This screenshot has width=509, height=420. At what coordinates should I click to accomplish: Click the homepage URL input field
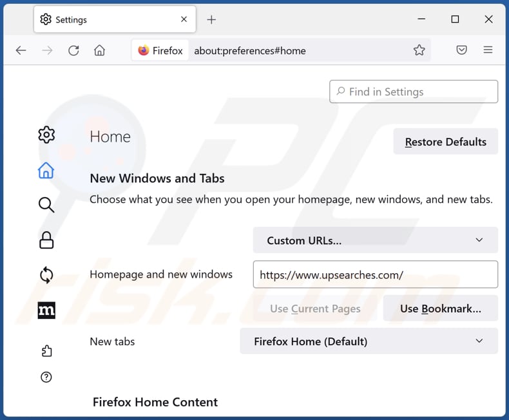click(375, 274)
